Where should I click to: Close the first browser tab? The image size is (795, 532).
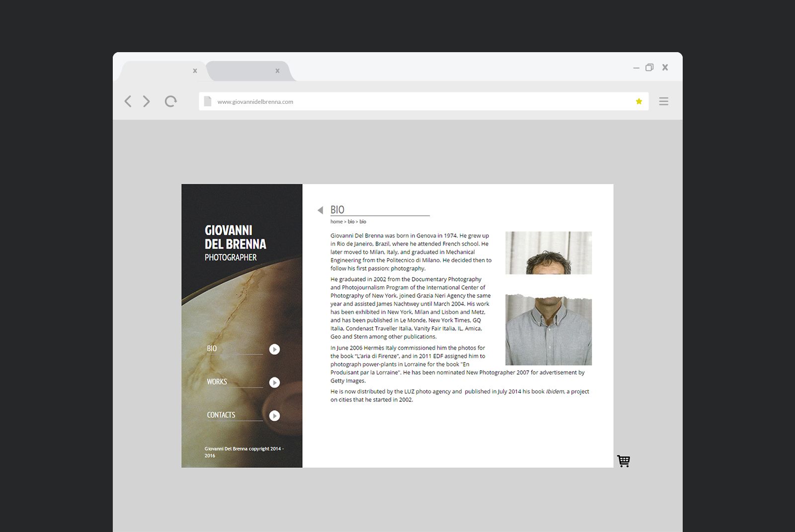195,71
